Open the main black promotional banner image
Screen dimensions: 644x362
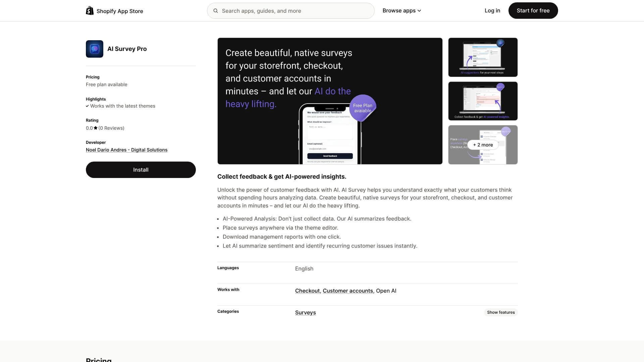(x=330, y=101)
